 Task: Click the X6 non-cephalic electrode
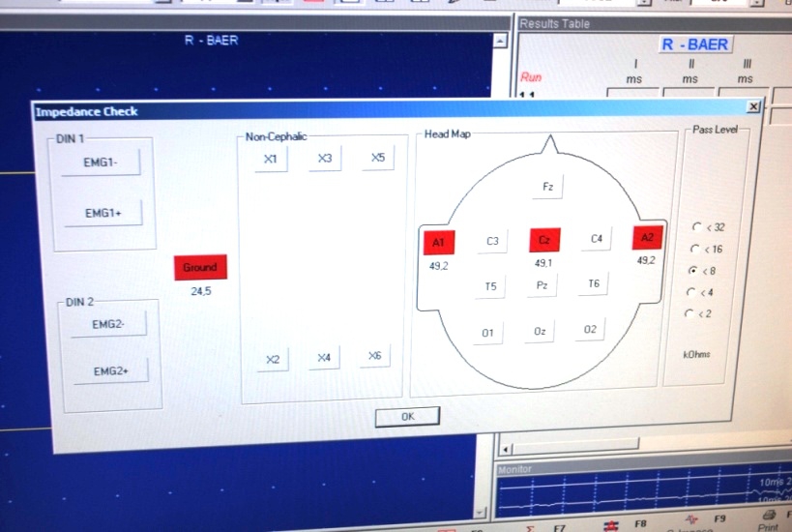click(x=375, y=356)
